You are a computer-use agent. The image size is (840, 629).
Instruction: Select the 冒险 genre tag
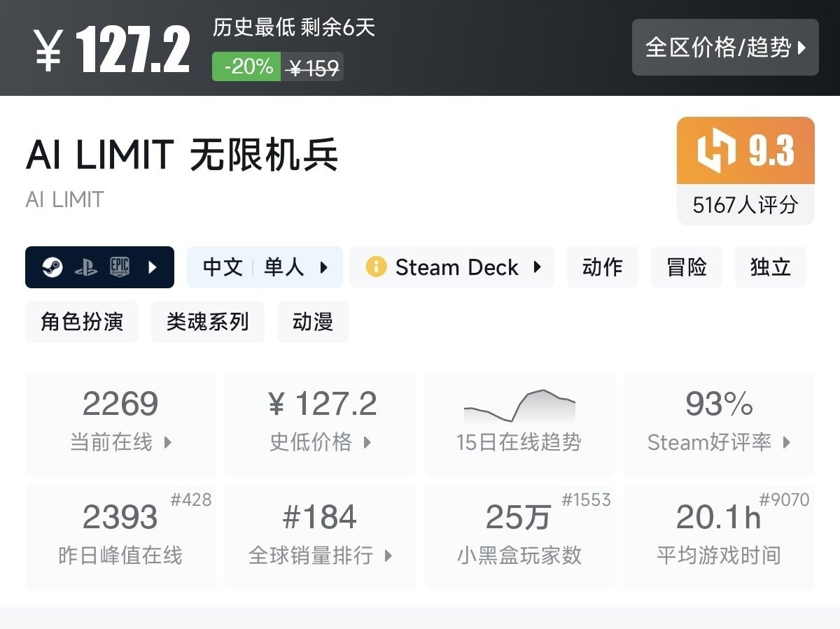[x=686, y=267]
